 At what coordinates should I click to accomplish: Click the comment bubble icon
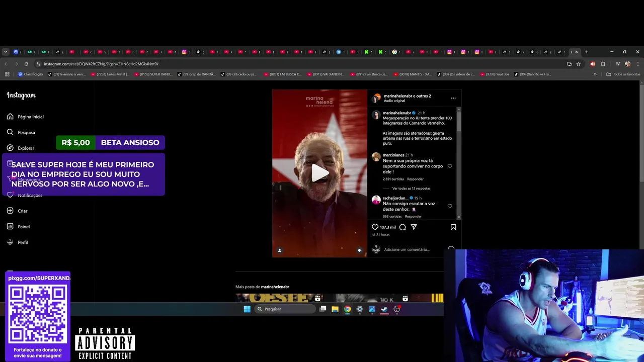point(403,227)
